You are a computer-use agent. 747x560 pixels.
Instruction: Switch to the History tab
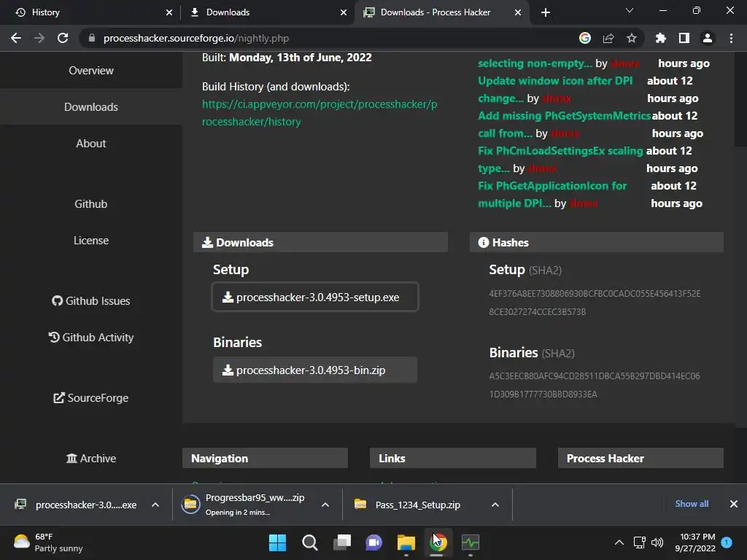point(90,12)
